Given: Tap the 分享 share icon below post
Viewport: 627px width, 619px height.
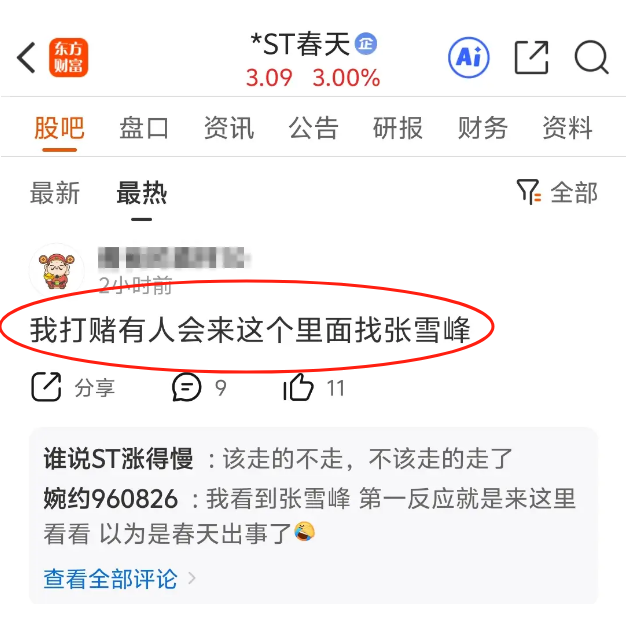Looking at the screenshot, I should (46, 387).
